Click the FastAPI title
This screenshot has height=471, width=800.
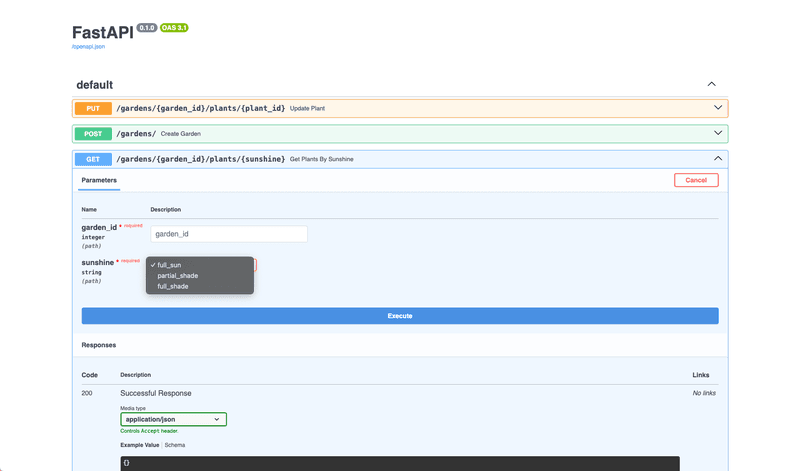point(103,33)
